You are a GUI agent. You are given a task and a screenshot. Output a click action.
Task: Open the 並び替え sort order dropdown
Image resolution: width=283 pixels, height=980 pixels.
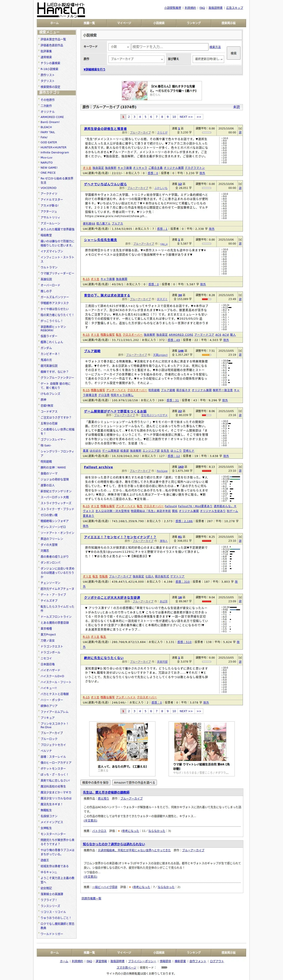click(208, 59)
